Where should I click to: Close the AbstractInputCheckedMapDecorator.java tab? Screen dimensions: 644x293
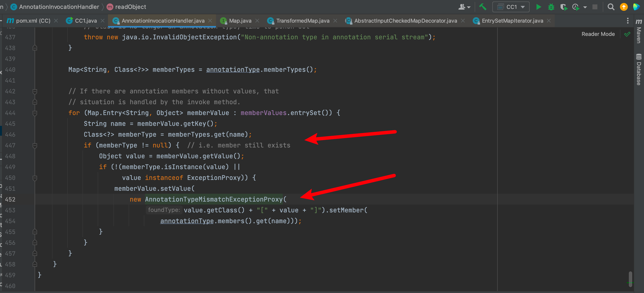(x=463, y=21)
